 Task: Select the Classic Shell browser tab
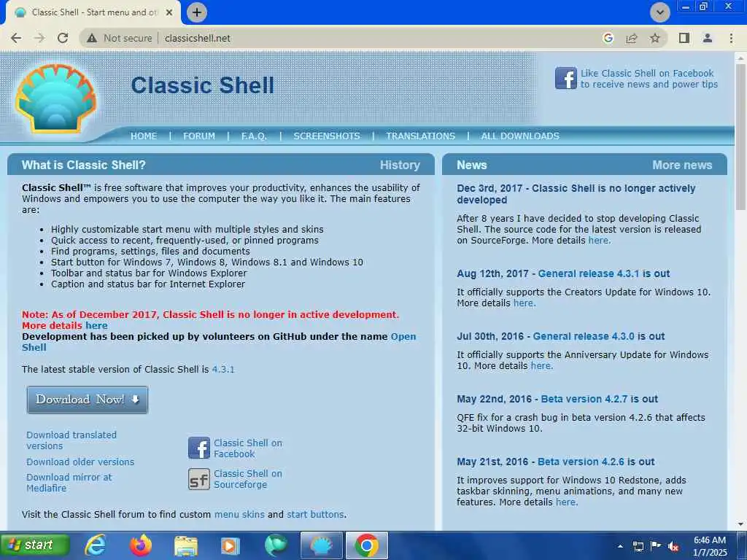93,12
